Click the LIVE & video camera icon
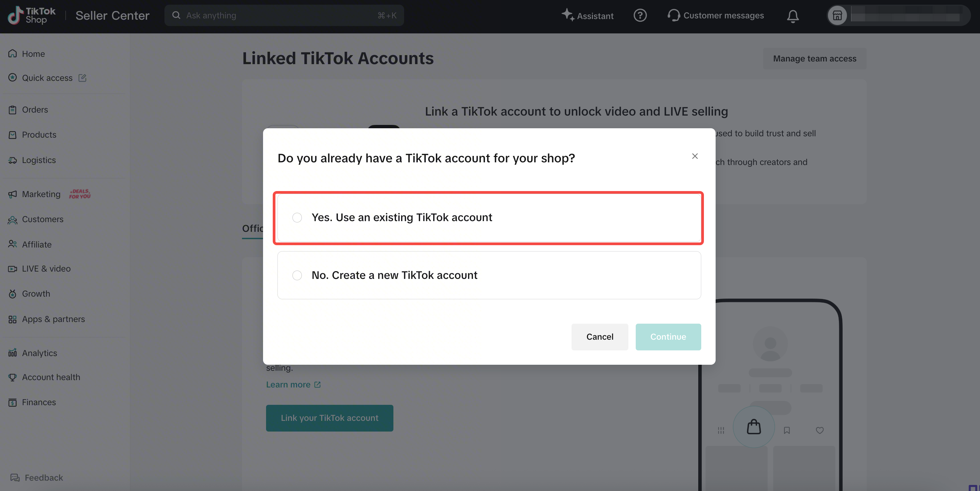The image size is (980, 491). (x=13, y=269)
